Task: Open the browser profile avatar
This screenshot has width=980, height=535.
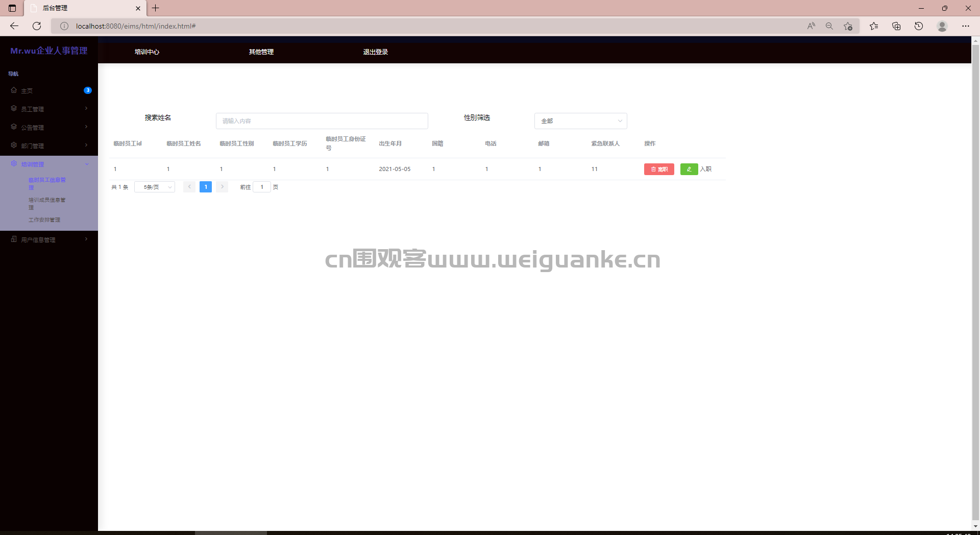Action: pos(942,26)
